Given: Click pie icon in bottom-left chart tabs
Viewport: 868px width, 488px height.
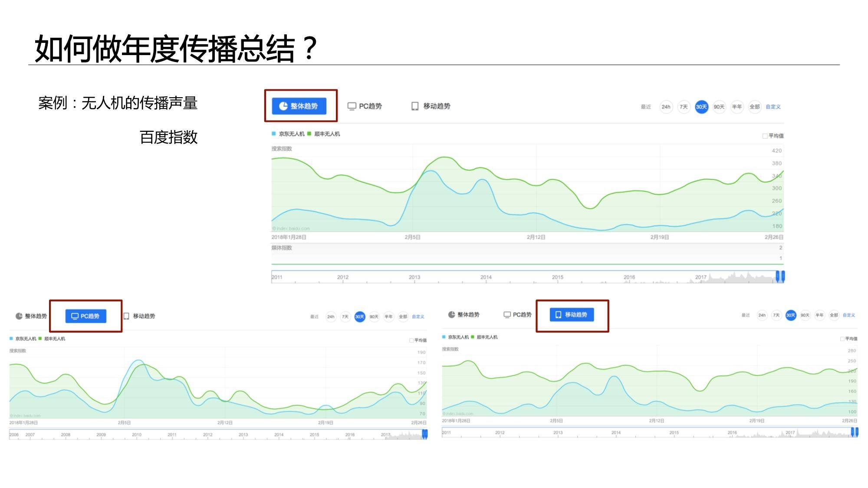Looking at the screenshot, I should [x=19, y=316].
